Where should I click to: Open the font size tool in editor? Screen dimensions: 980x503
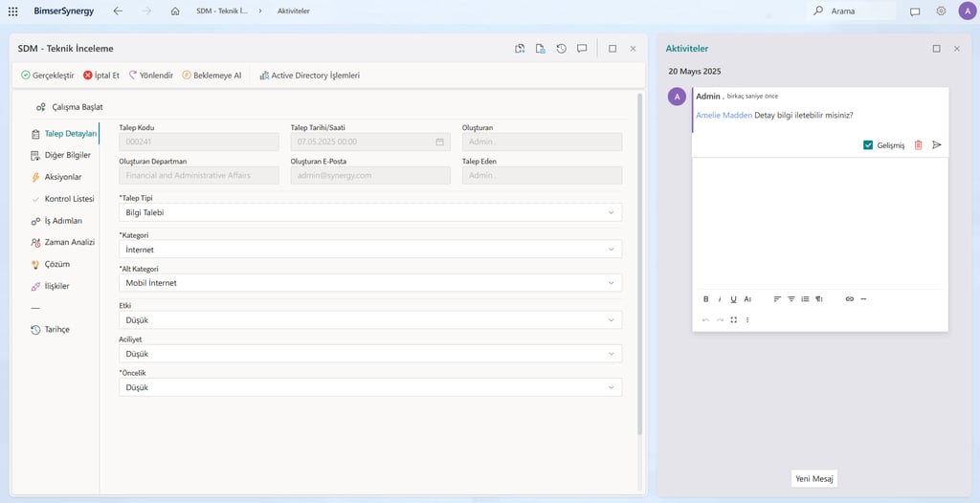click(747, 299)
